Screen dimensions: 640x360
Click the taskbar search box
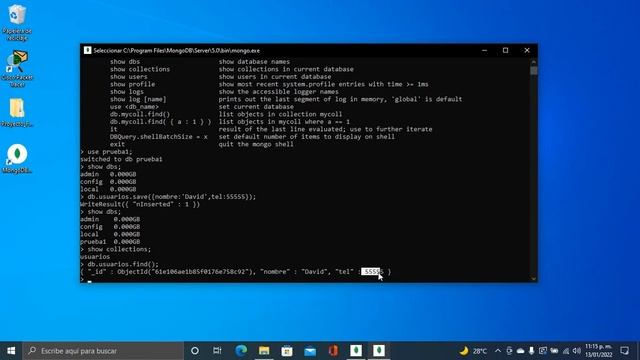(x=103, y=351)
